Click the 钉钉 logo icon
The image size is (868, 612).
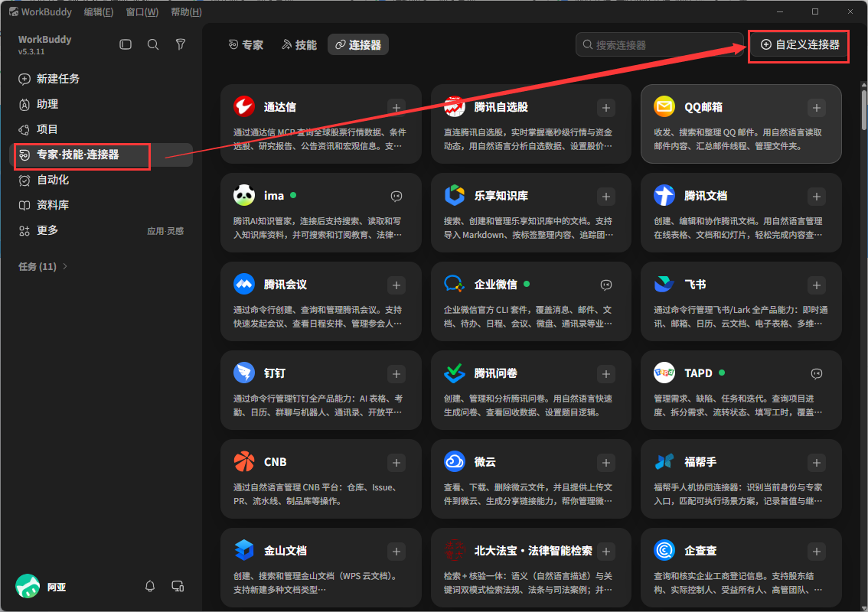coord(244,373)
